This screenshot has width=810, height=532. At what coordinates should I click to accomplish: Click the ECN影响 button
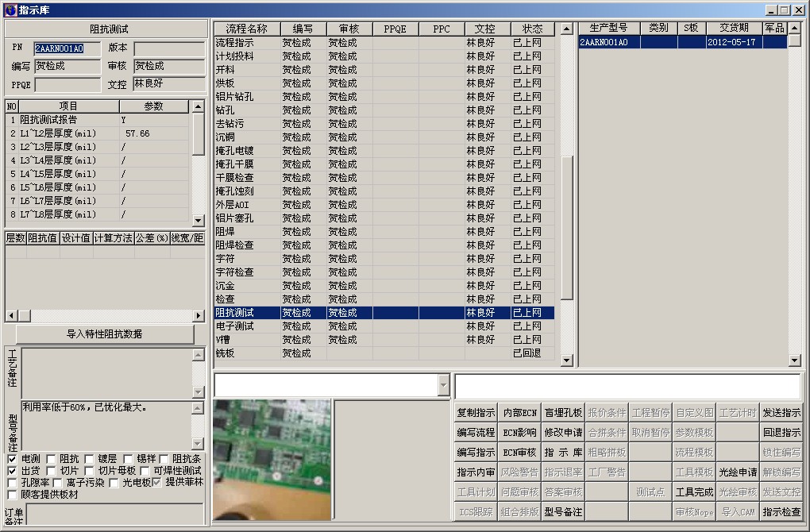pyautogui.click(x=519, y=432)
